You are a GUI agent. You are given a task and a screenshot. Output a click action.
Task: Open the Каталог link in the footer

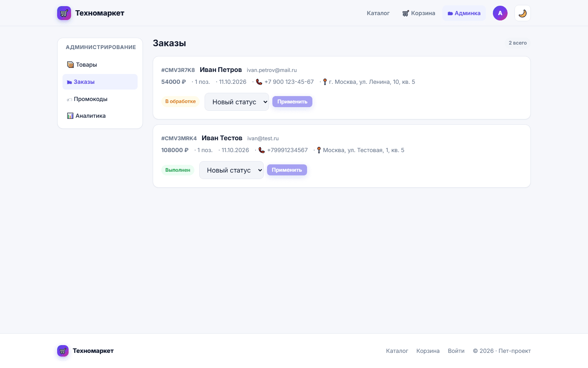tap(397, 351)
